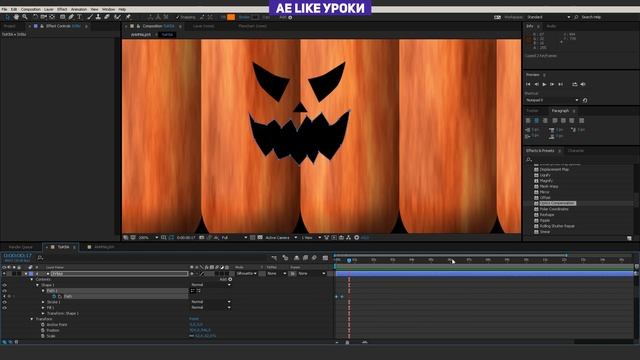Select the Brush tool
The width and height of the screenshot is (640, 360).
pos(90,17)
